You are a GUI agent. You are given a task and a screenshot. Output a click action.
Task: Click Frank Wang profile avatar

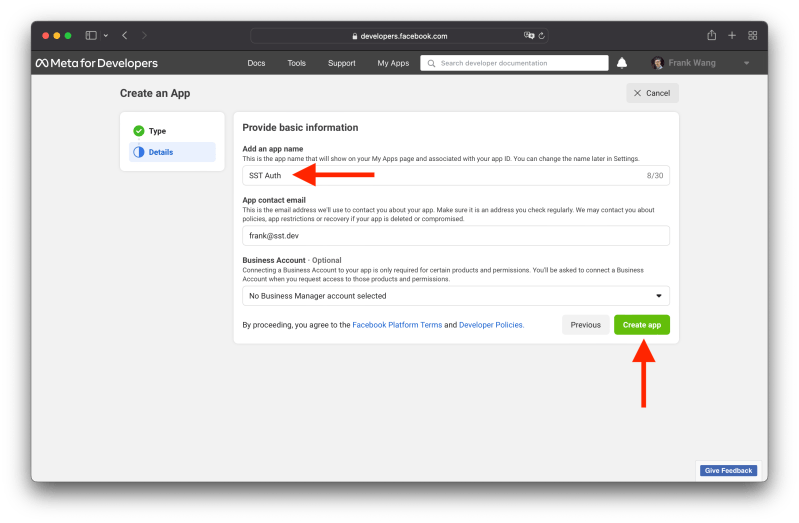click(x=657, y=63)
